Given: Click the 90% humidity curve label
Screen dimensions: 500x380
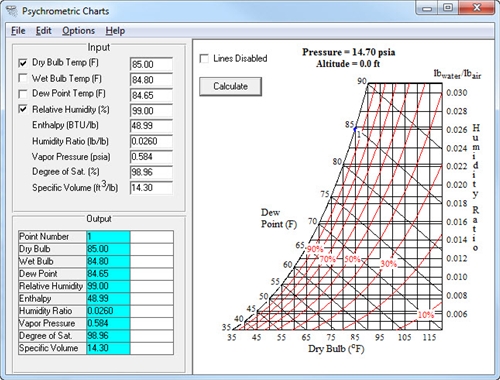Looking at the screenshot, I should tap(315, 249).
